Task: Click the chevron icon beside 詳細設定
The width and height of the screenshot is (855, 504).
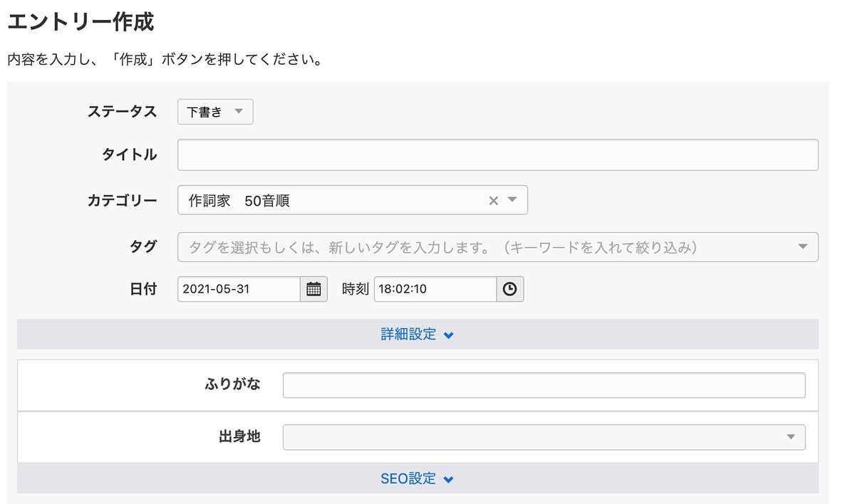Action: tap(448, 335)
